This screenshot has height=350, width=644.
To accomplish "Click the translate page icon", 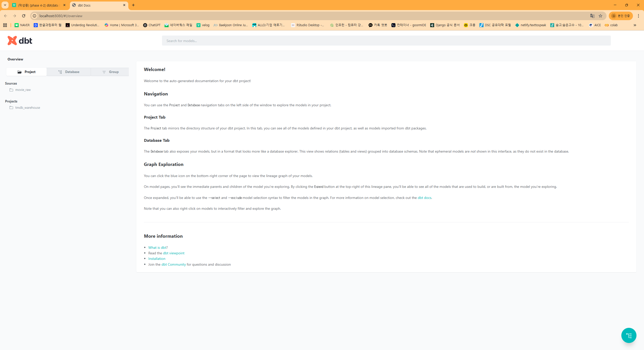I will tap(592, 16).
